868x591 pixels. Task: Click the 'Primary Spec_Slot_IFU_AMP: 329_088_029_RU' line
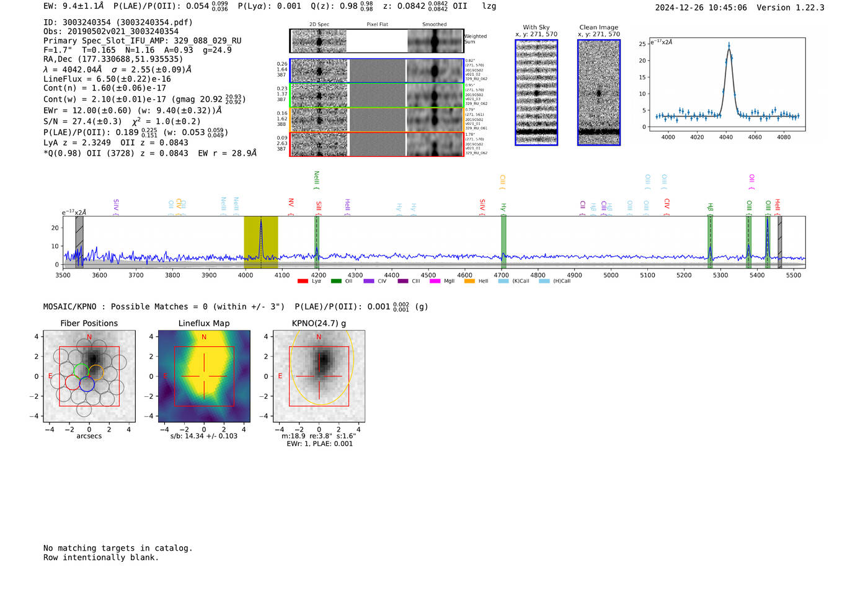click(143, 41)
